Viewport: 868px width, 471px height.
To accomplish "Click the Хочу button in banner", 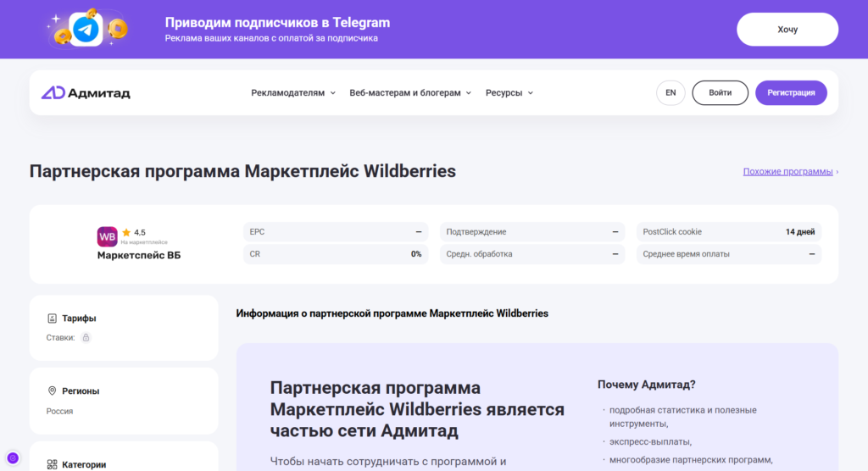I will 787,30.
